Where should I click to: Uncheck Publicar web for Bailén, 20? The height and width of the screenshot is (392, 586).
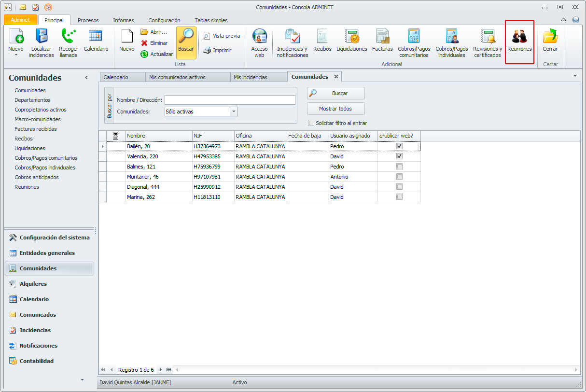tap(399, 146)
